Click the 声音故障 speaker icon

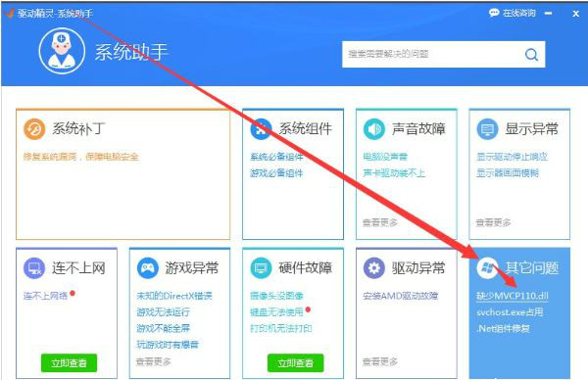coord(374,129)
